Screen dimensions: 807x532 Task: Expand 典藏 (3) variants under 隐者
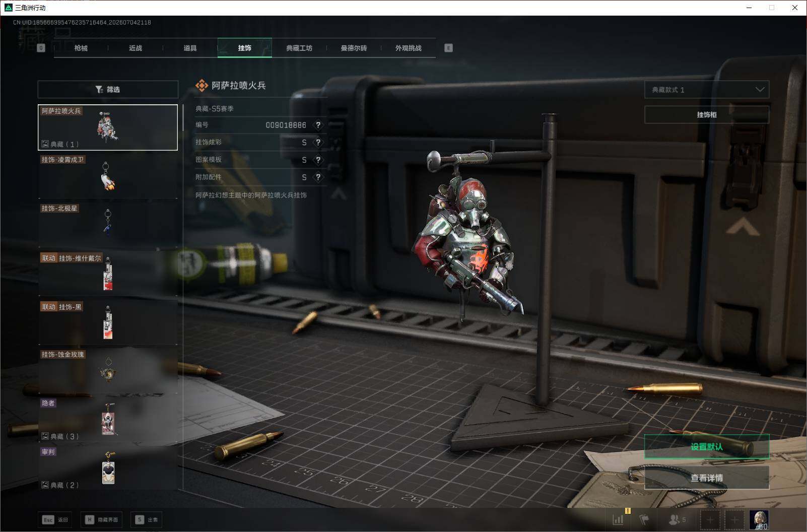point(60,436)
